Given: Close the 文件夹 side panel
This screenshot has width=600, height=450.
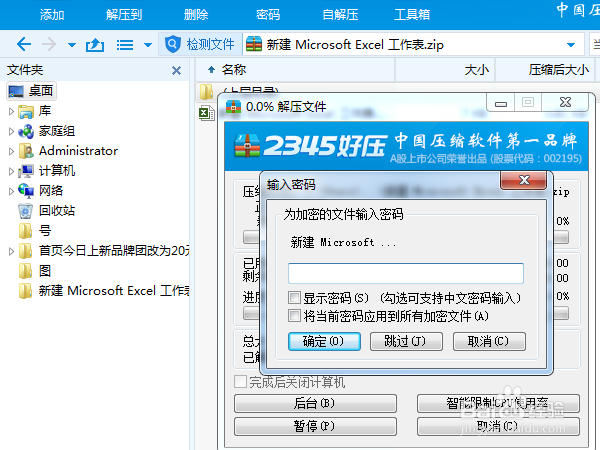Looking at the screenshot, I should point(176,70).
